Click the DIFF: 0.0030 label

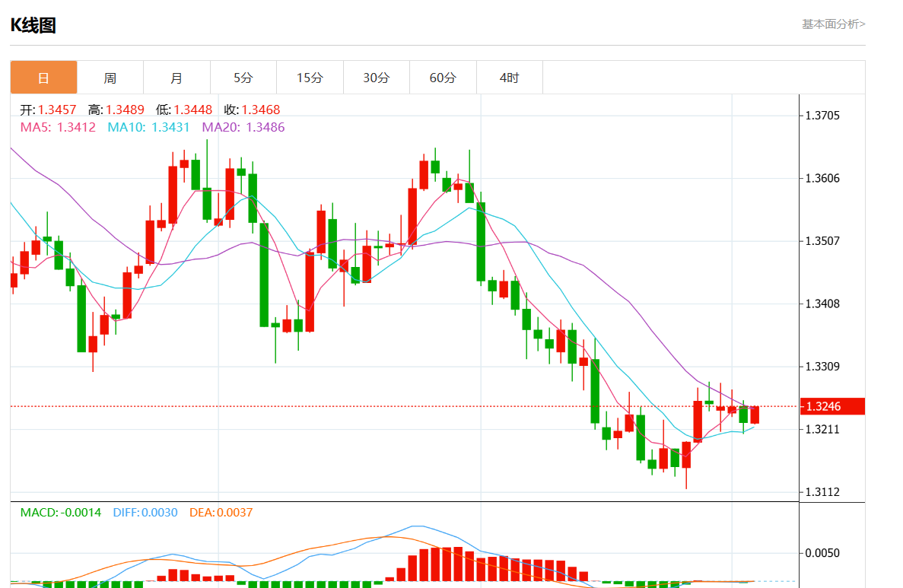(x=145, y=513)
